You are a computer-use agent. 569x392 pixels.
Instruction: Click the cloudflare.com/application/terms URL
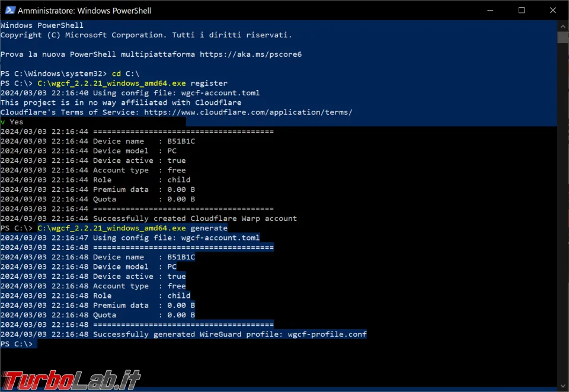coord(248,112)
